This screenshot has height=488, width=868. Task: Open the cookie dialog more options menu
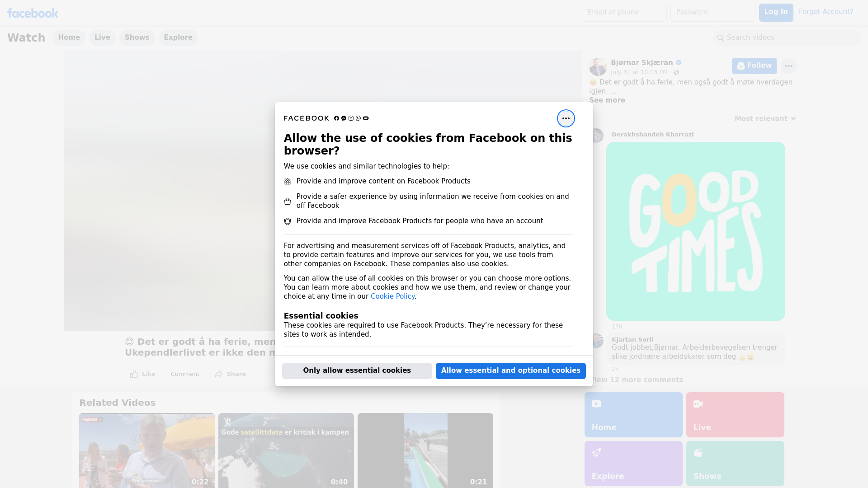tap(566, 118)
